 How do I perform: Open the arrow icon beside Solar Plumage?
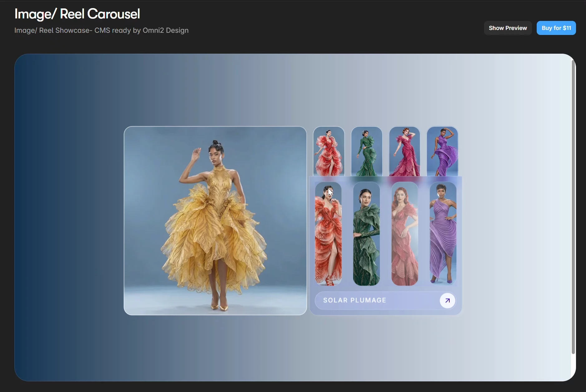[447, 301]
